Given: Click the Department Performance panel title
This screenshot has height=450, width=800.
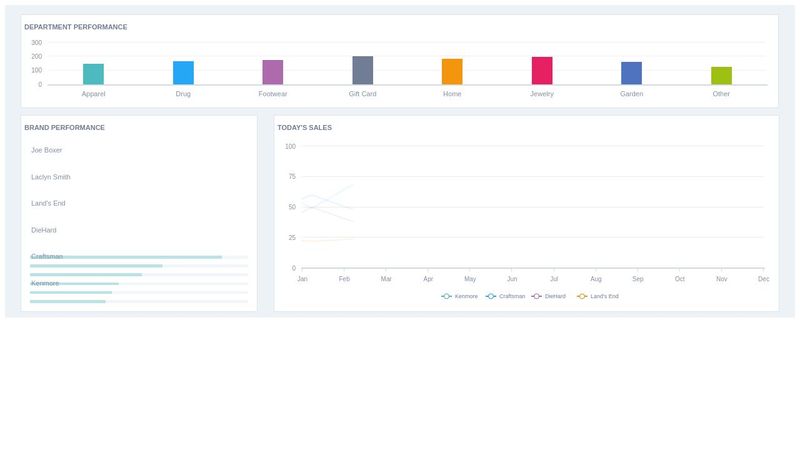Looking at the screenshot, I should click(x=76, y=27).
